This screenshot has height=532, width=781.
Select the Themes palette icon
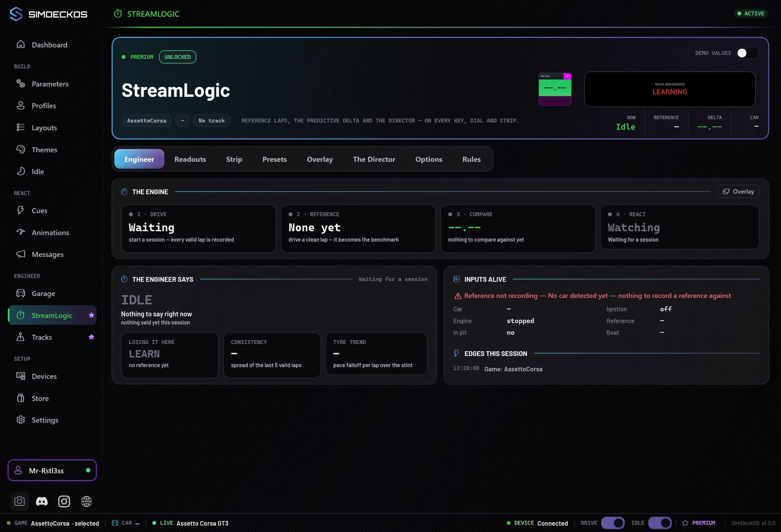[x=21, y=149]
